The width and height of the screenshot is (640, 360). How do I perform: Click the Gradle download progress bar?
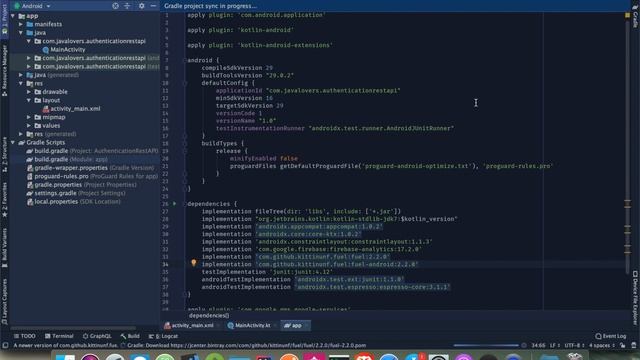[x=486, y=345]
